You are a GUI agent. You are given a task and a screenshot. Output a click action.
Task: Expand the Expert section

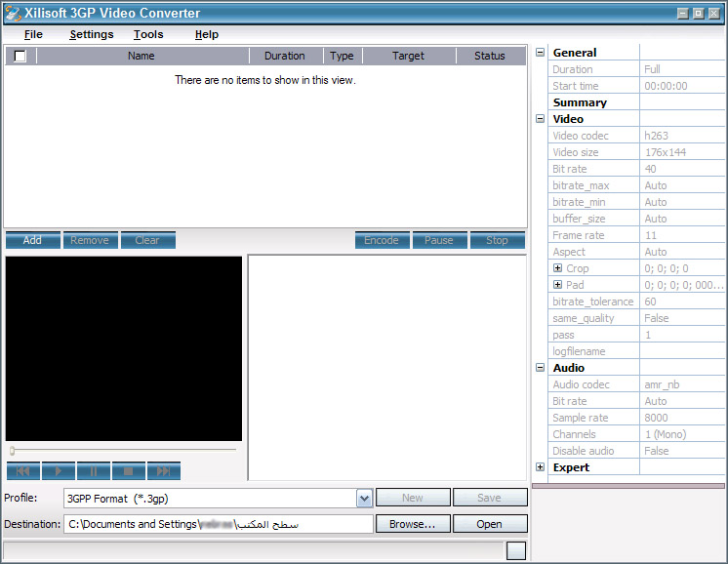click(x=540, y=467)
